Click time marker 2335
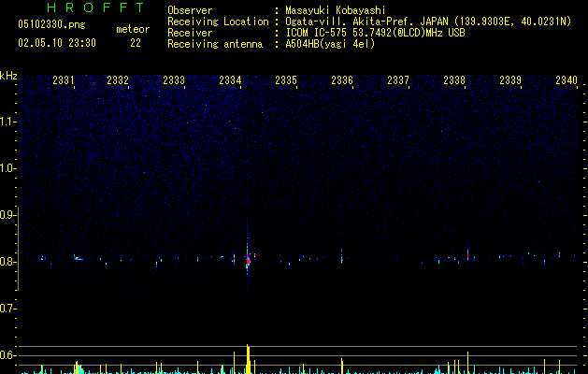 pos(286,79)
